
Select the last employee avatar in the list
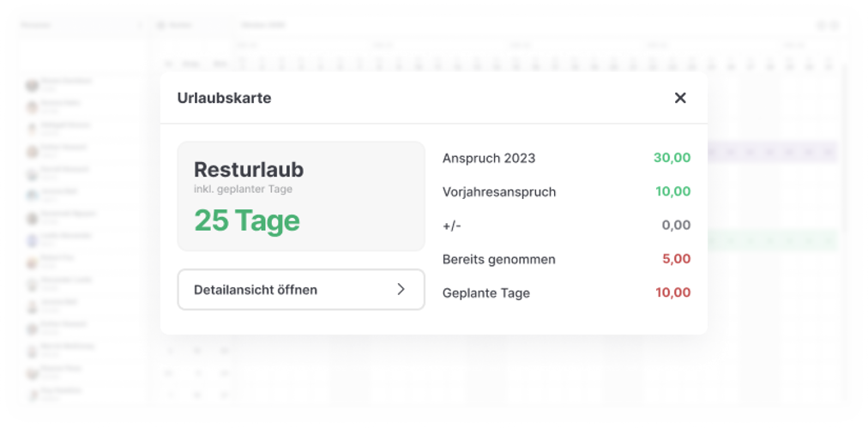(33, 393)
